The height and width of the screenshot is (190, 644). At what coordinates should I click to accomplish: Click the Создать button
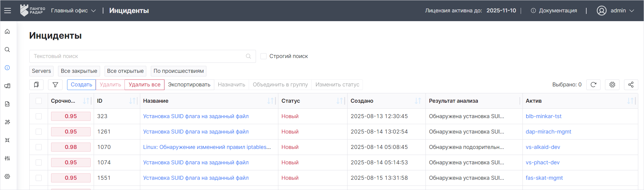pos(81,85)
